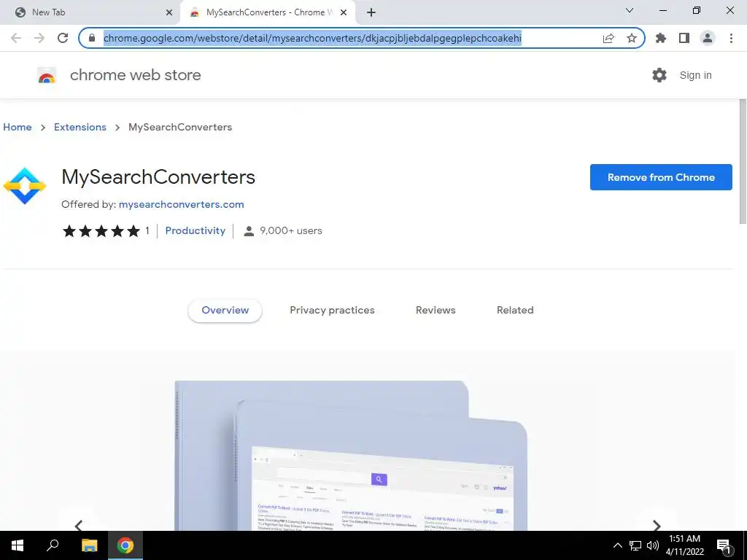Image resolution: width=747 pixels, height=560 pixels.
Task: Click the MySearchConverters title heading
Action: pos(158,177)
